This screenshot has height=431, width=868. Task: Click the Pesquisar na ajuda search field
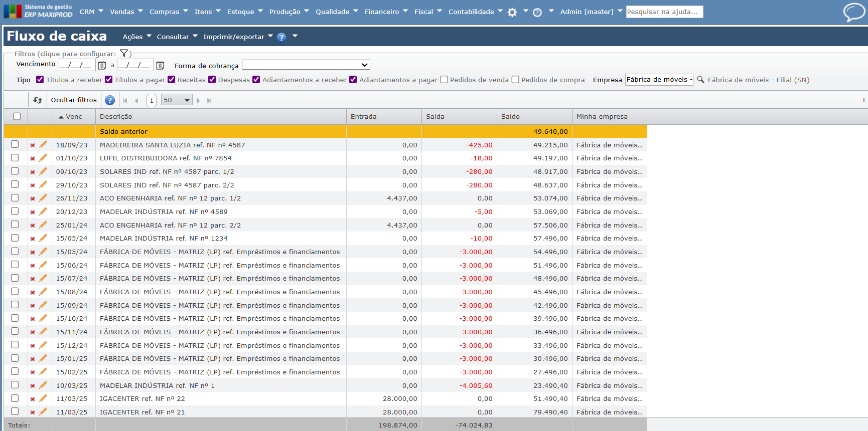click(x=664, y=12)
